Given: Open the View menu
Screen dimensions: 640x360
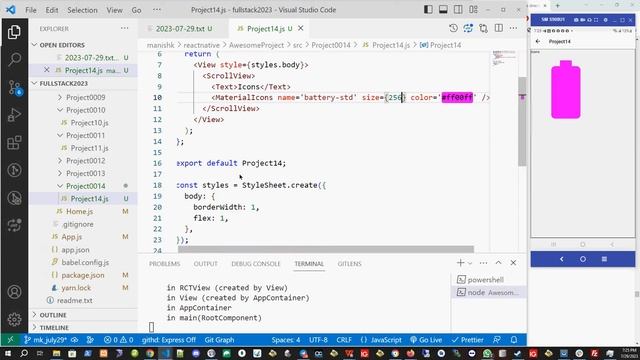Looking at the screenshot, I should (x=114, y=10).
